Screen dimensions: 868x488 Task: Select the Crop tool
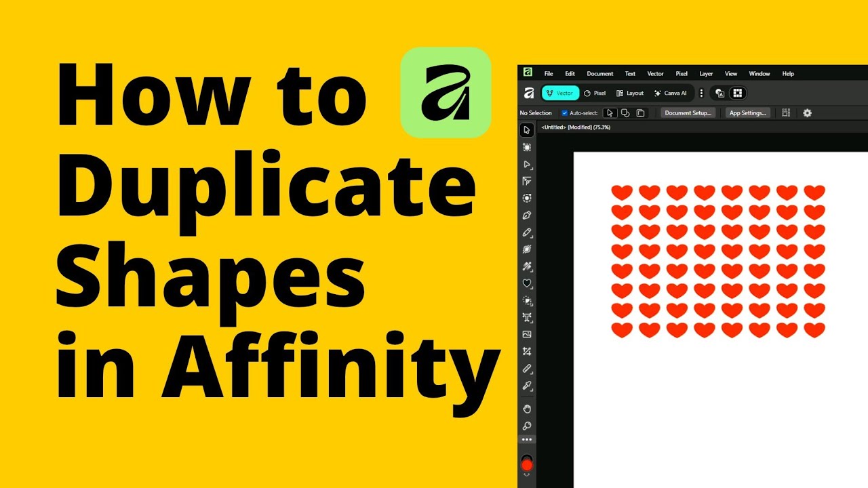(527, 351)
